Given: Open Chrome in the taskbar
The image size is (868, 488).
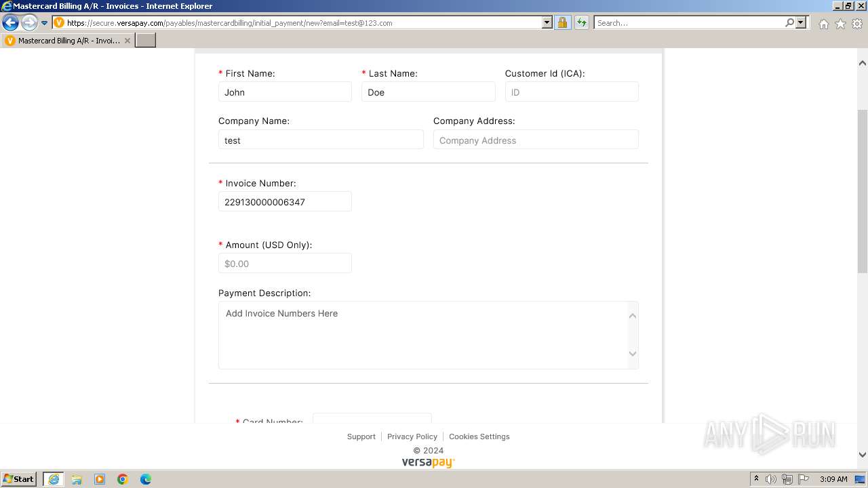Looking at the screenshot, I should [123, 479].
